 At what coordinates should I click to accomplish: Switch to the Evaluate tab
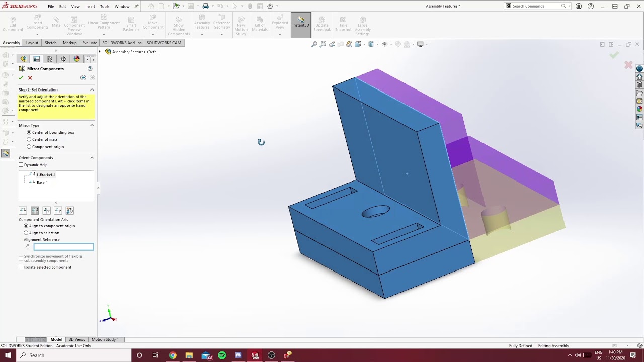point(90,43)
